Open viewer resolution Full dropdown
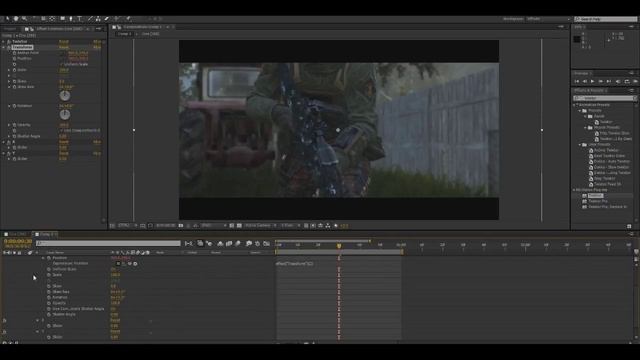Screen dimensions: 640x360 (x=214, y=226)
